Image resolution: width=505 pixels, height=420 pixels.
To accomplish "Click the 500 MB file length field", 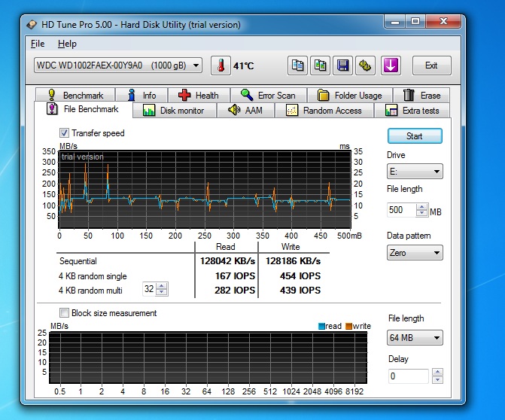I will 402,210.
